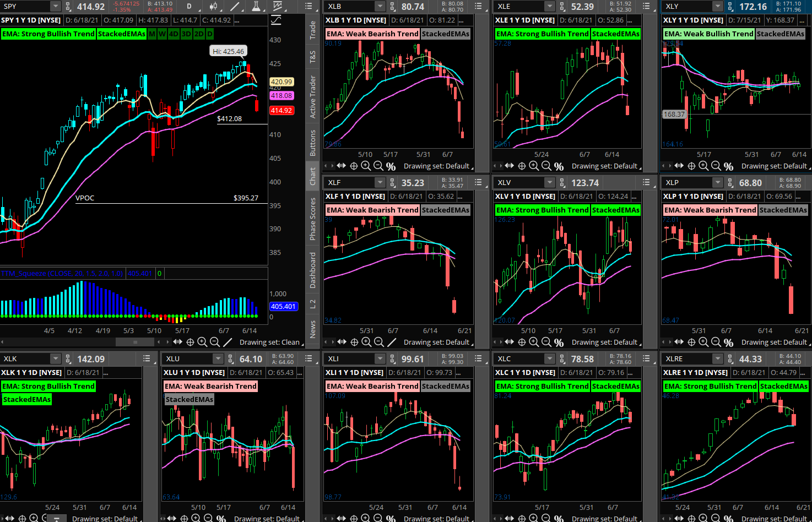Screen dimensions: 812x522
Task: Click the SPY chart horizontal scrollbar thumb
Action: click(x=135, y=342)
